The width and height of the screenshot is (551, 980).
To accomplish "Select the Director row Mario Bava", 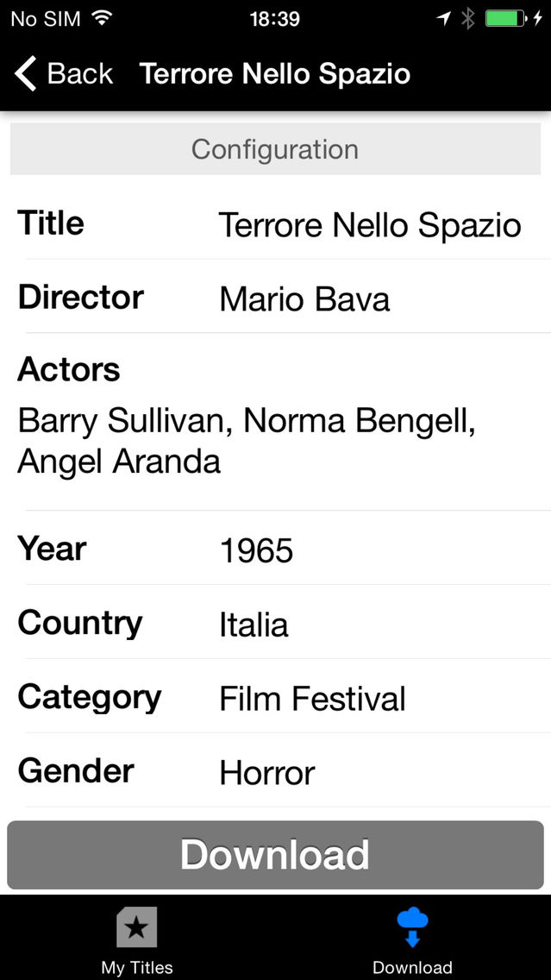I will 276,297.
